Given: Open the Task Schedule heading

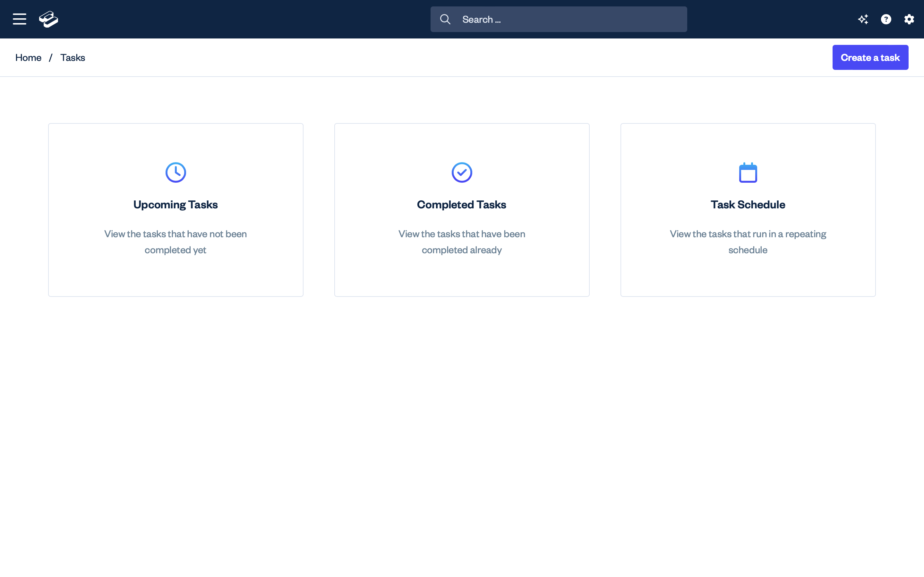Looking at the screenshot, I should [x=748, y=205].
